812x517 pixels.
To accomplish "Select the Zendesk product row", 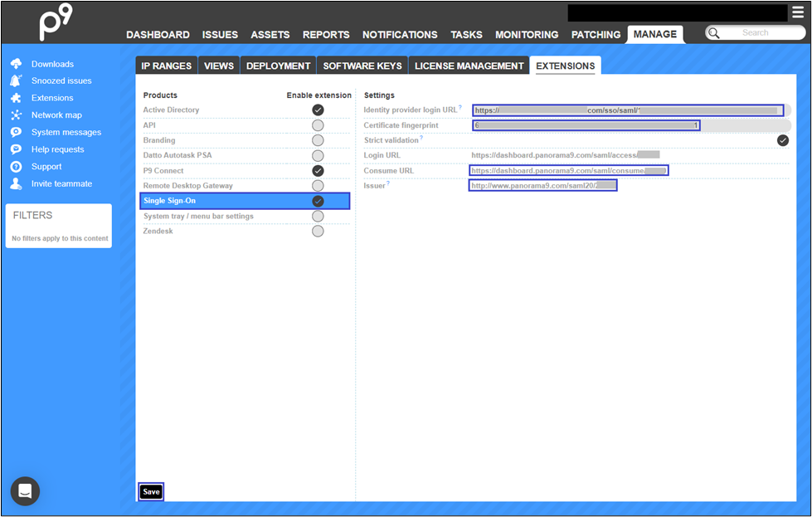I will click(x=246, y=231).
